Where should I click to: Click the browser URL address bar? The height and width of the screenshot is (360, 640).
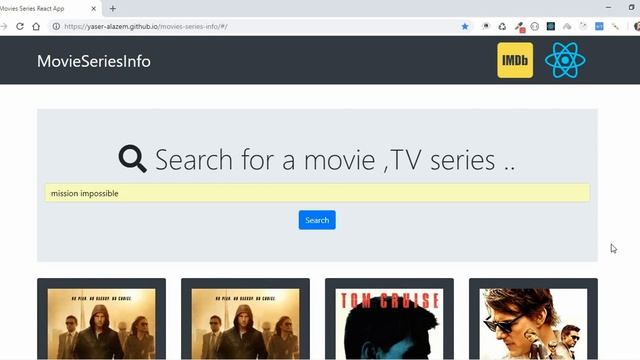coord(261,27)
